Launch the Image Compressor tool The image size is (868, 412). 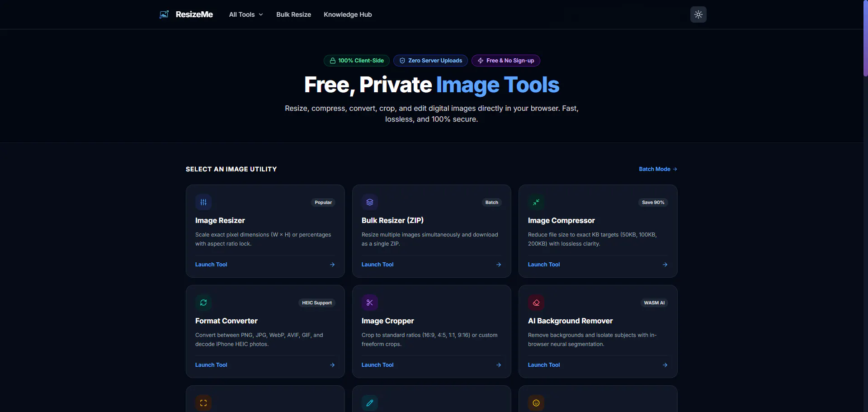click(x=544, y=265)
